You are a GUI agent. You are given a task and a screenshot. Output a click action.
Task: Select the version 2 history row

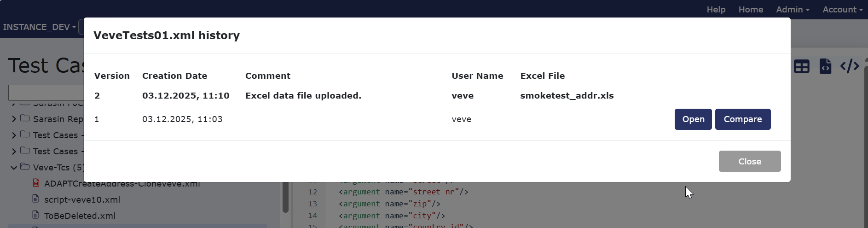pos(437,96)
